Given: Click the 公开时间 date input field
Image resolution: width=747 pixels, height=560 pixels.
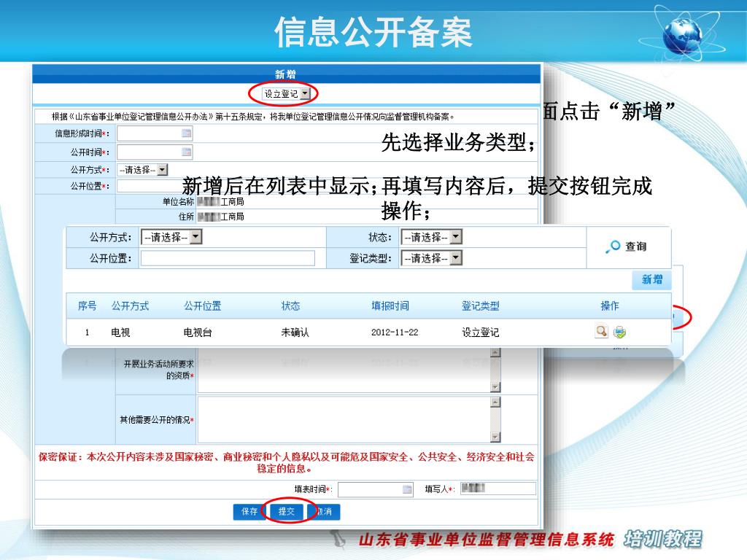Looking at the screenshot, I should point(149,152).
